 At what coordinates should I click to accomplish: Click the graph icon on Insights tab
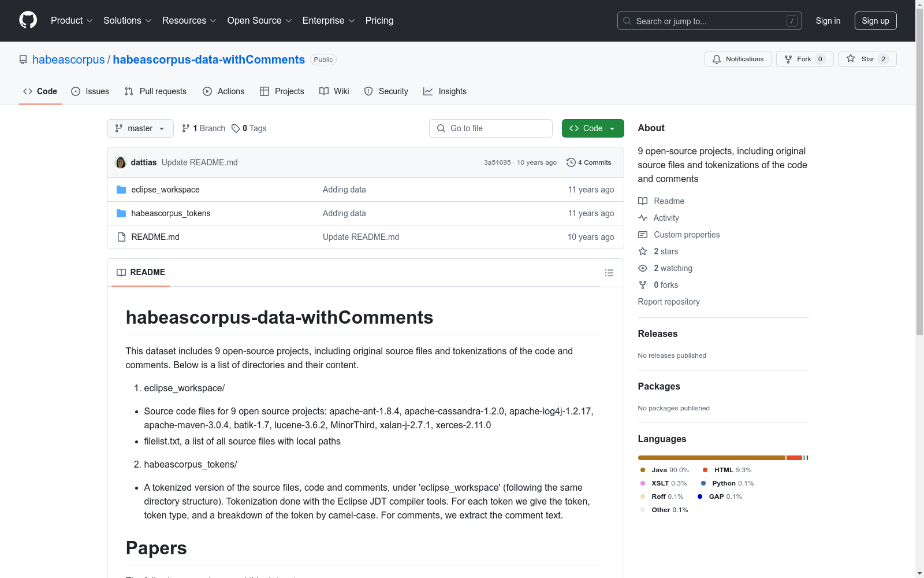click(x=428, y=91)
